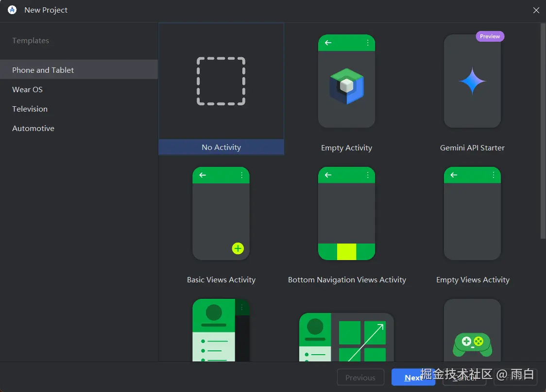Click the Basic Views Activity label
This screenshot has width=546, height=392.
221,279
